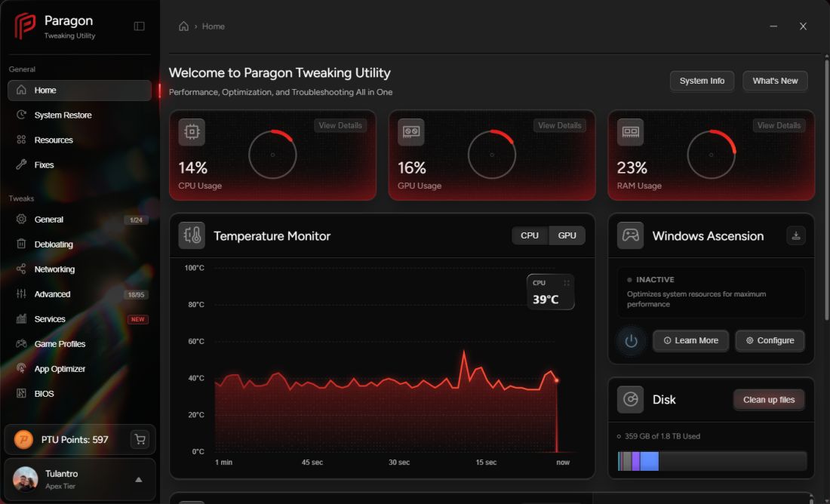Switch temperature graph to GPU

[567, 235]
